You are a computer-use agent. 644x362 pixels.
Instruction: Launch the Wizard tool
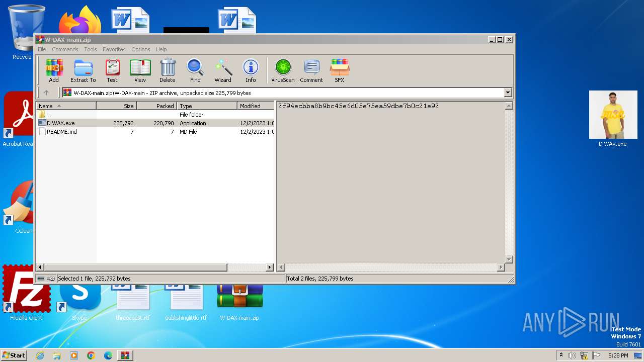tap(223, 71)
